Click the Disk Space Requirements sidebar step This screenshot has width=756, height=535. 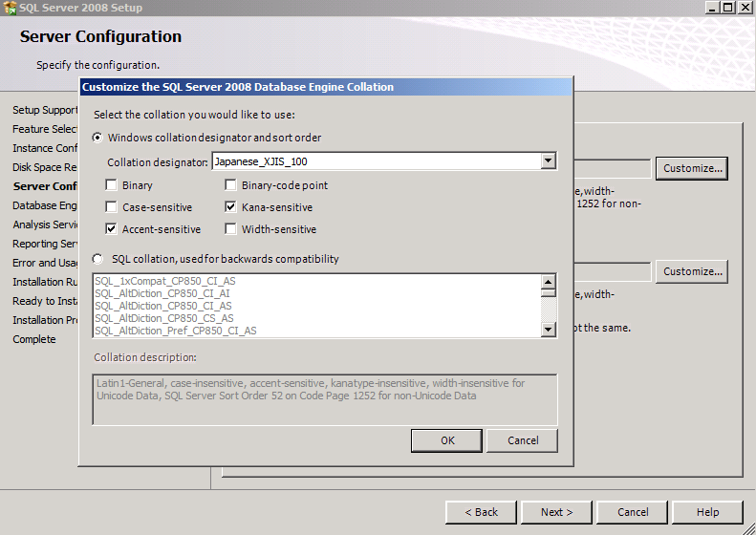pyautogui.click(x=45, y=167)
